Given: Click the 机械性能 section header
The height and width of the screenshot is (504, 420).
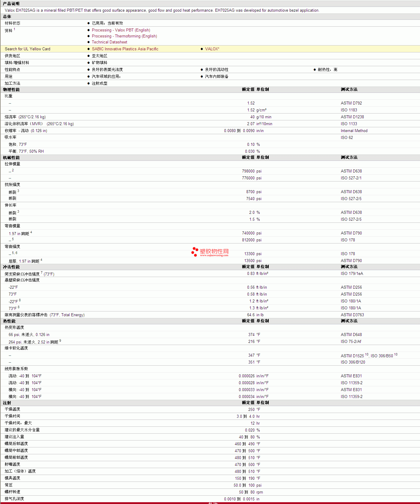Looking at the screenshot, I should [x=11, y=158].
